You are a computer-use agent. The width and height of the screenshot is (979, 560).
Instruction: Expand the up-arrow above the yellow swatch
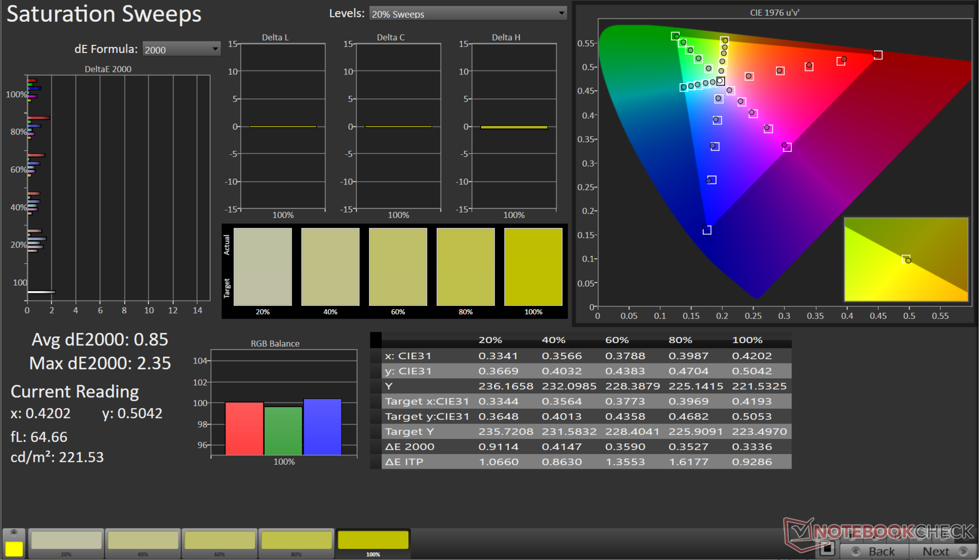[14, 532]
